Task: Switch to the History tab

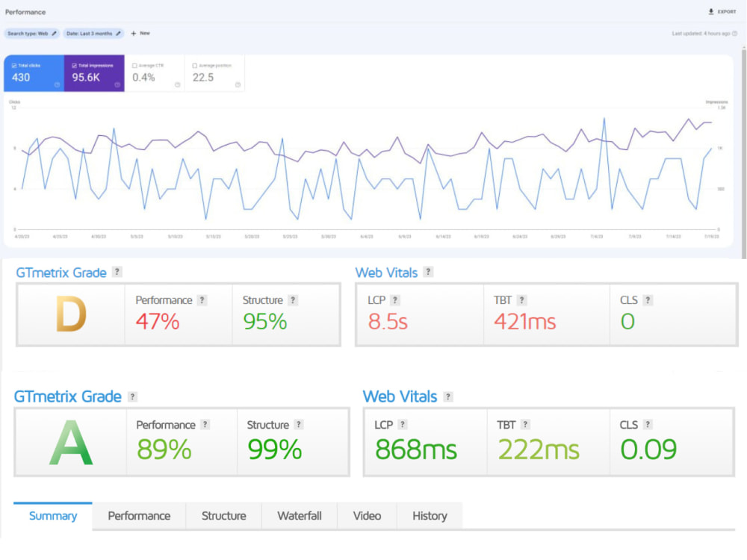Action: tap(430, 516)
